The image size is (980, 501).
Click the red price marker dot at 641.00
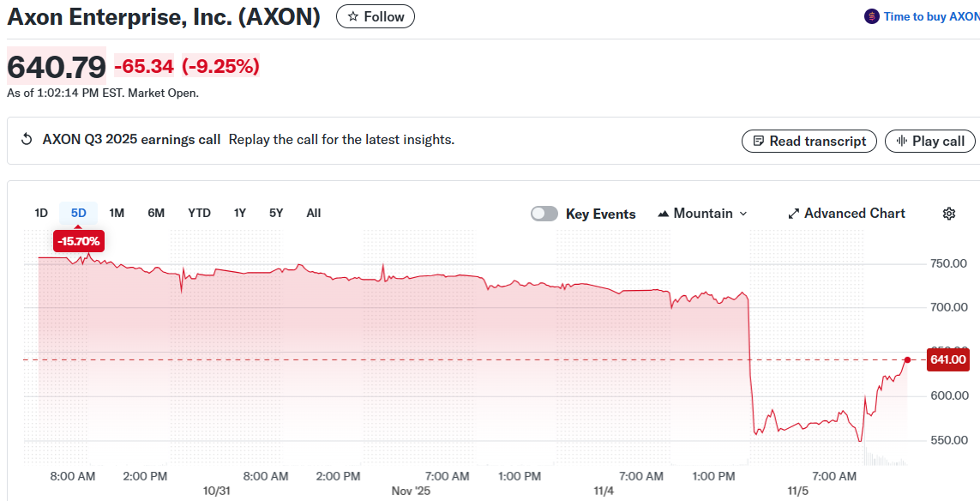tap(906, 360)
